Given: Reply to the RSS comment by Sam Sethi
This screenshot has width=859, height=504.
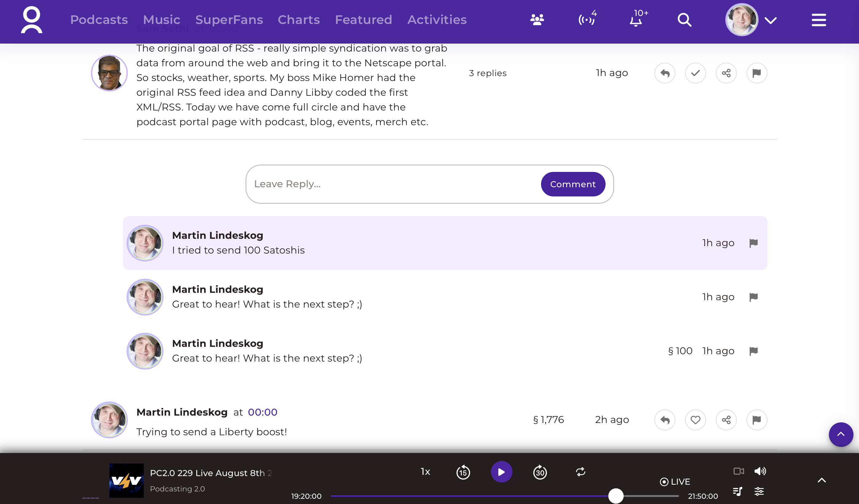Looking at the screenshot, I should pyautogui.click(x=665, y=73).
